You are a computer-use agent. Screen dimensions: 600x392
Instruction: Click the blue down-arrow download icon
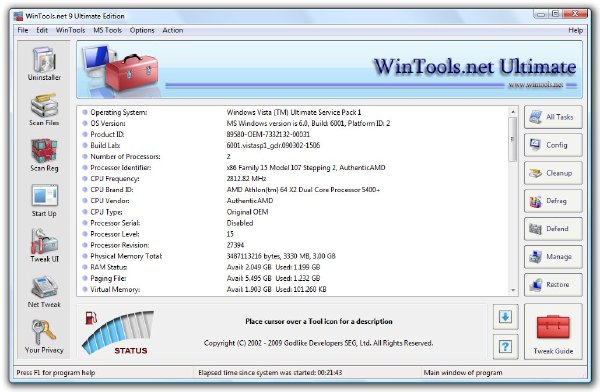505,317
